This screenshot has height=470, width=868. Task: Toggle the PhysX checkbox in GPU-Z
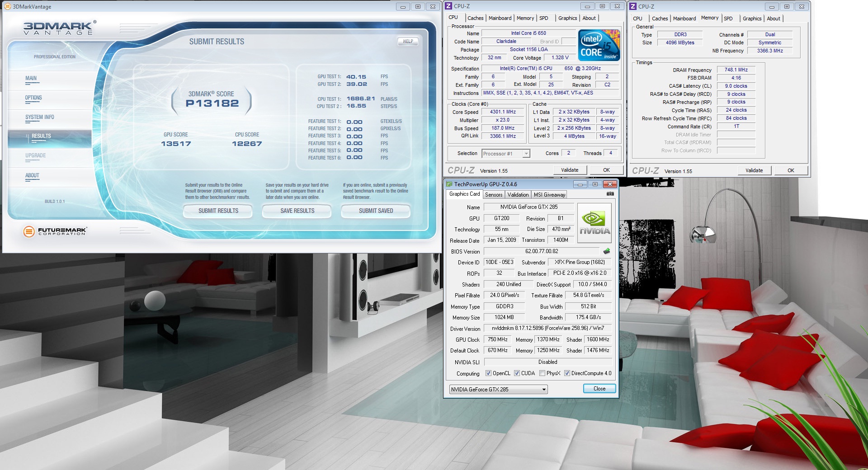coord(542,373)
